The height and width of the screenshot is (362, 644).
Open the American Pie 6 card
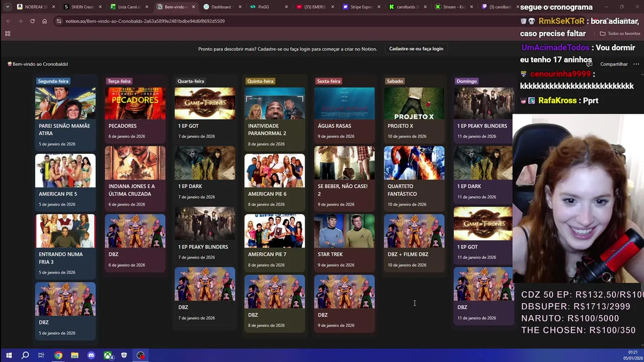[275, 182]
